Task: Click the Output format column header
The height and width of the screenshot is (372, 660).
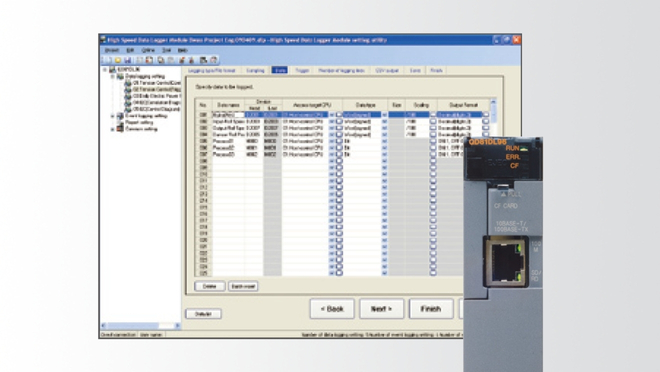Action: [463, 105]
